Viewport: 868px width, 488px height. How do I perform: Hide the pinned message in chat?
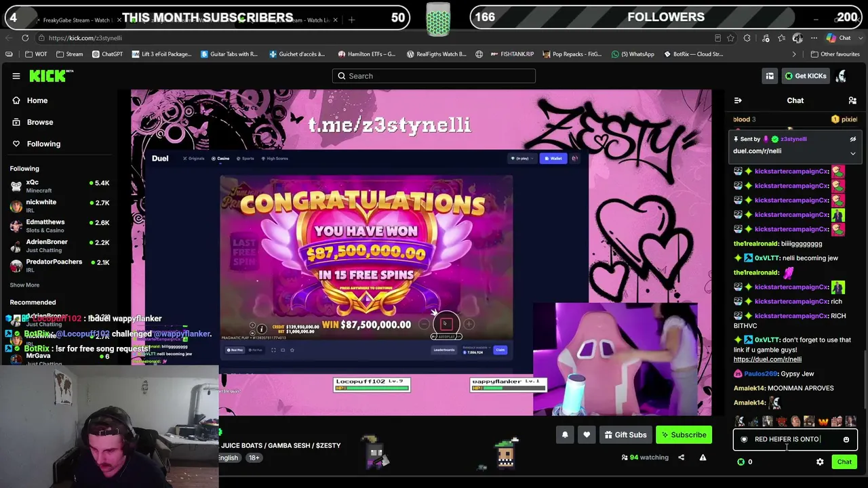[x=853, y=139]
